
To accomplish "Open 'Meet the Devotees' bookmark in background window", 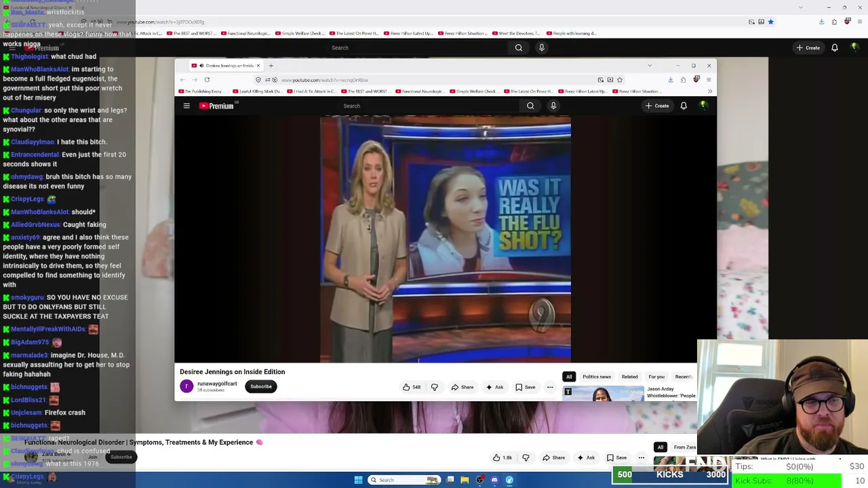I will 516,33.
